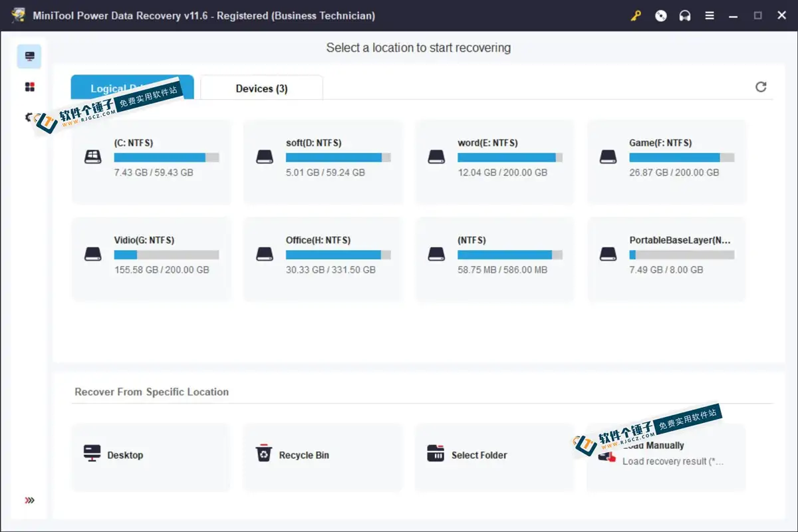Select the PortableBaseLayer partition card

point(666,259)
